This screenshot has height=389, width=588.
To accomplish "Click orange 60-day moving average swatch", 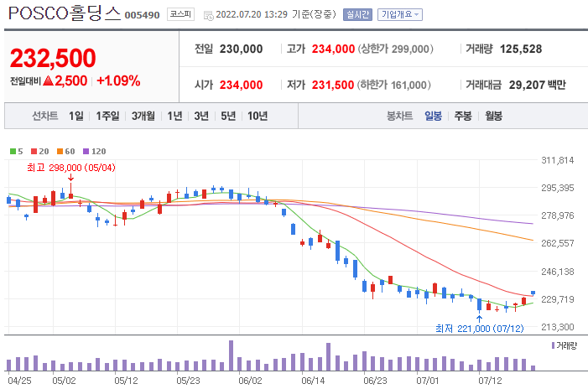I will 60,152.
